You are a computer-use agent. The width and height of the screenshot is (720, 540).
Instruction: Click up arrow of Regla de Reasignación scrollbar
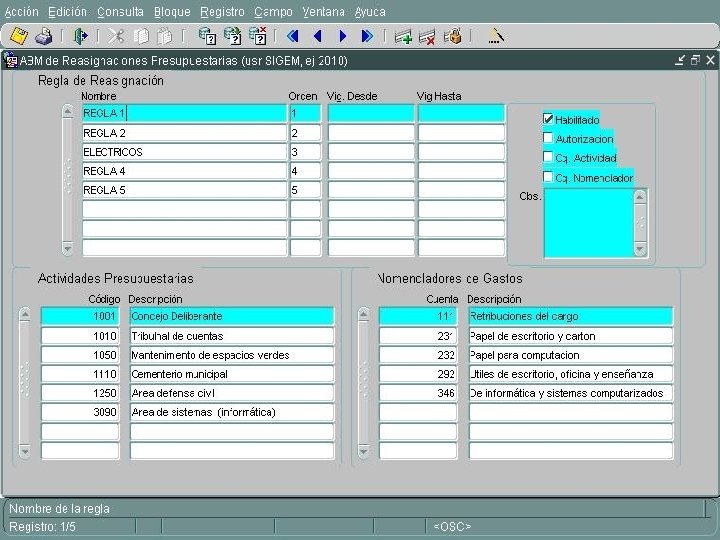point(68,112)
